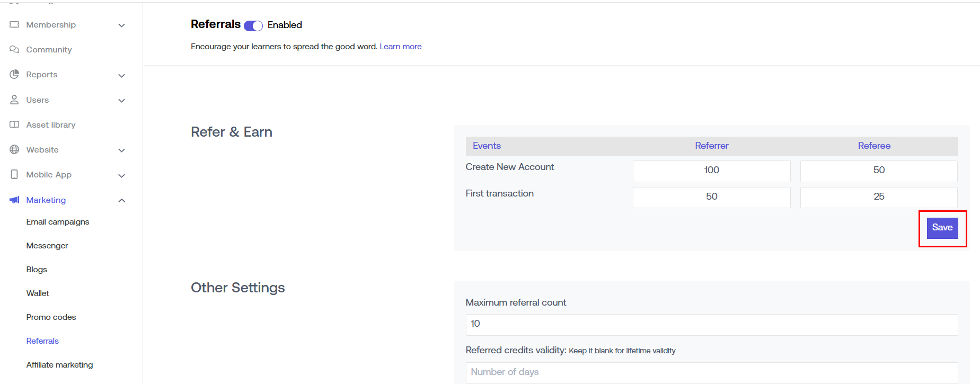Save the Refer & Earn settings

(x=942, y=228)
